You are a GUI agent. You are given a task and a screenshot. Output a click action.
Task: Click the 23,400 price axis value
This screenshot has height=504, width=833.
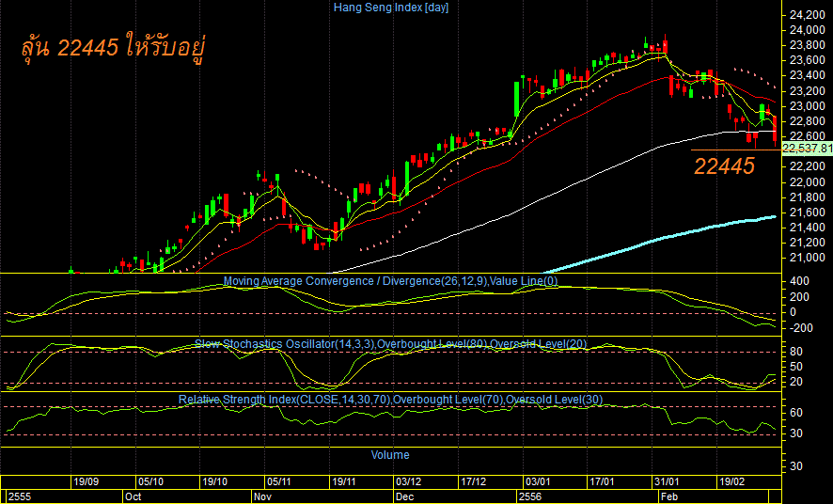click(807, 76)
